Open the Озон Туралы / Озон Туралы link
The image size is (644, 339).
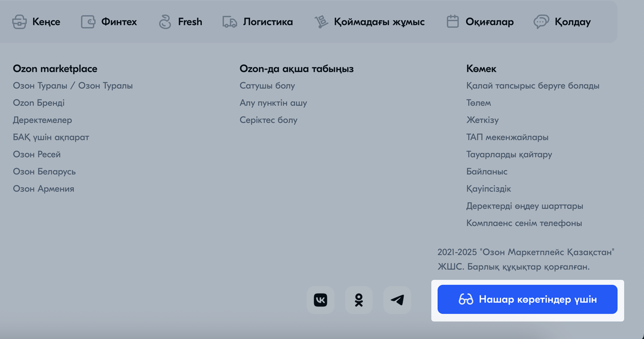(x=73, y=86)
